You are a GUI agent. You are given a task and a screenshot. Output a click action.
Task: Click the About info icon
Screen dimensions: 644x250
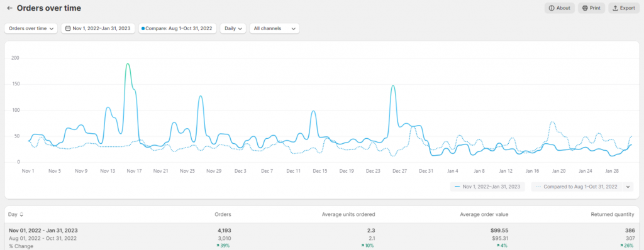point(552,8)
